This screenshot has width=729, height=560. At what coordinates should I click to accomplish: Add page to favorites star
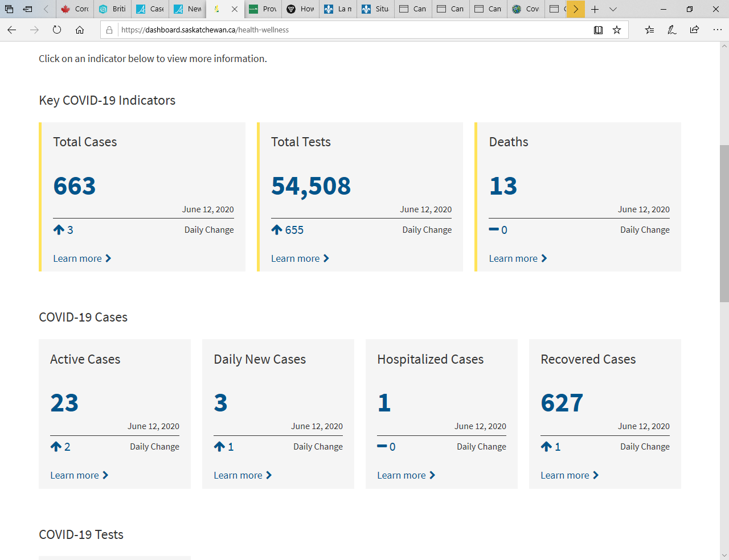coord(617,30)
